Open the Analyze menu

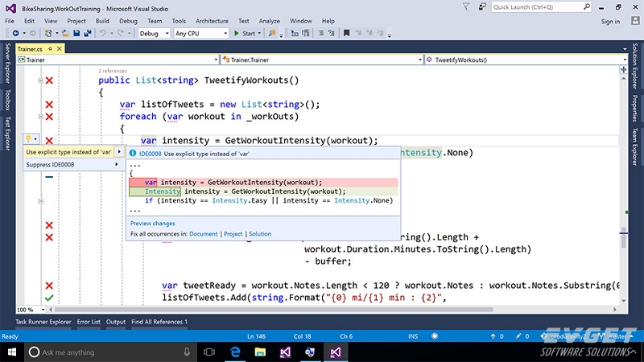tap(270, 21)
